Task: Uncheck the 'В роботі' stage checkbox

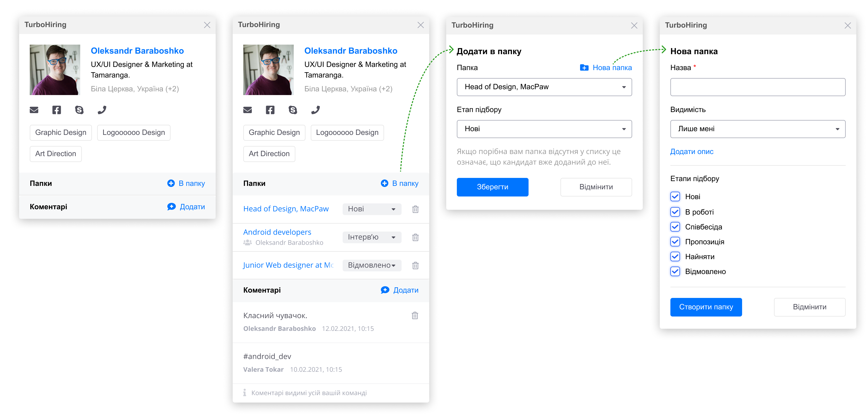Action: pyautogui.click(x=675, y=212)
